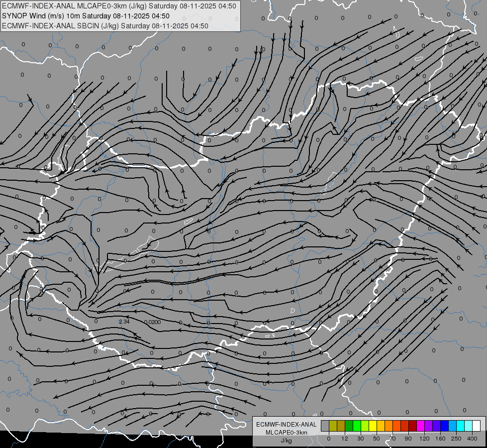
Task: Click the purple legend swatch right of 120
Action: point(429,426)
